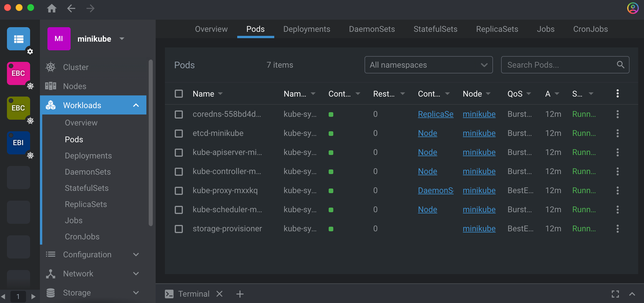Image resolution: width=644 pixels, height=303 pixels.
Task: Click the DaemonSet link for kube-proxy pod
Action: [x=435, y=191]
